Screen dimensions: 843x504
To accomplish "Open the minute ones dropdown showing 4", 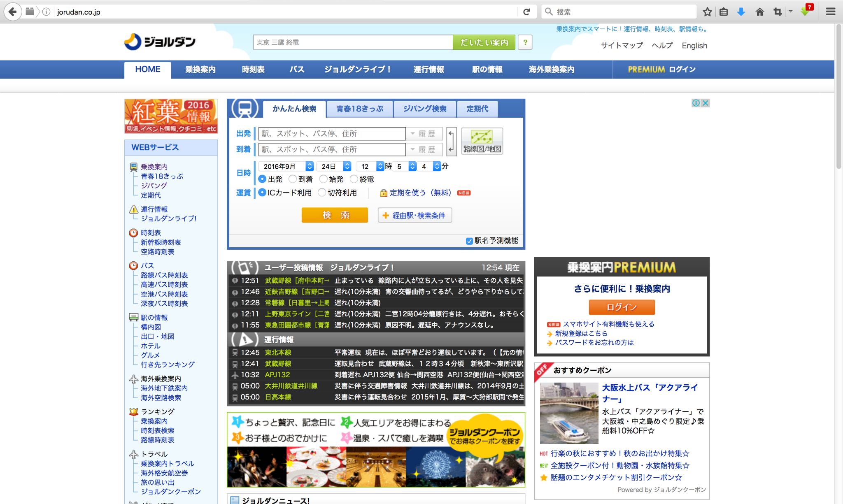I will tap(429, 166).
